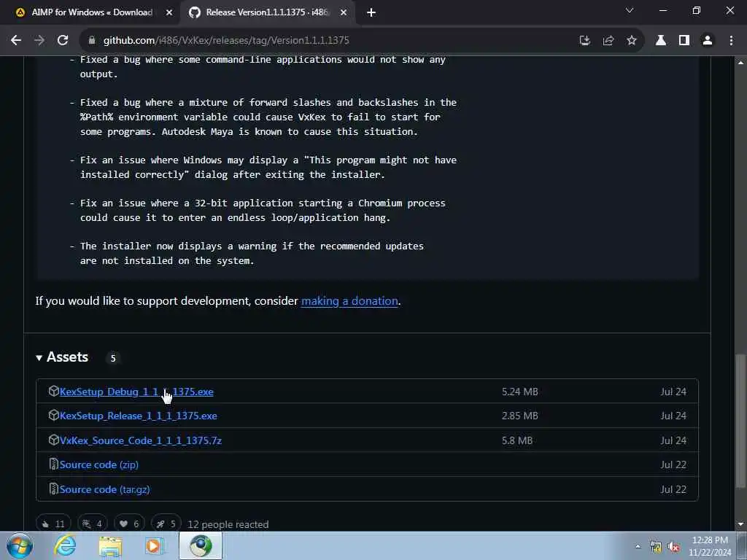Toggle the thumbs up reaction with 11
The height and width of the screenshot is (560, 747).
(53, 524)
